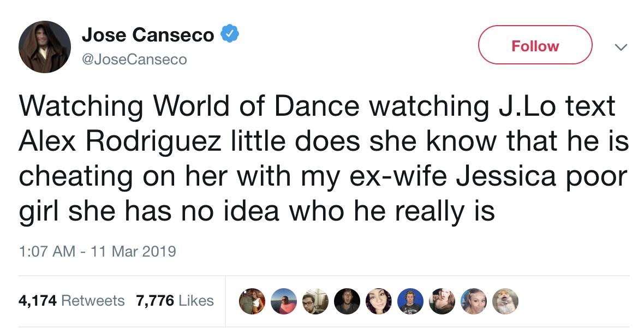This screenshot has height=333, width=644.
Task: Open the 1:07 AM - 11 Mar 2019 timestamp
Action: [x=97, y=251]
